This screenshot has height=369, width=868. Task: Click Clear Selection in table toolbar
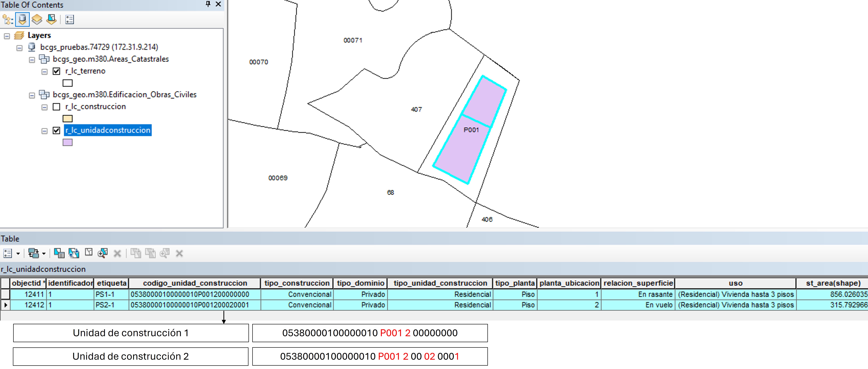(89, 252)
